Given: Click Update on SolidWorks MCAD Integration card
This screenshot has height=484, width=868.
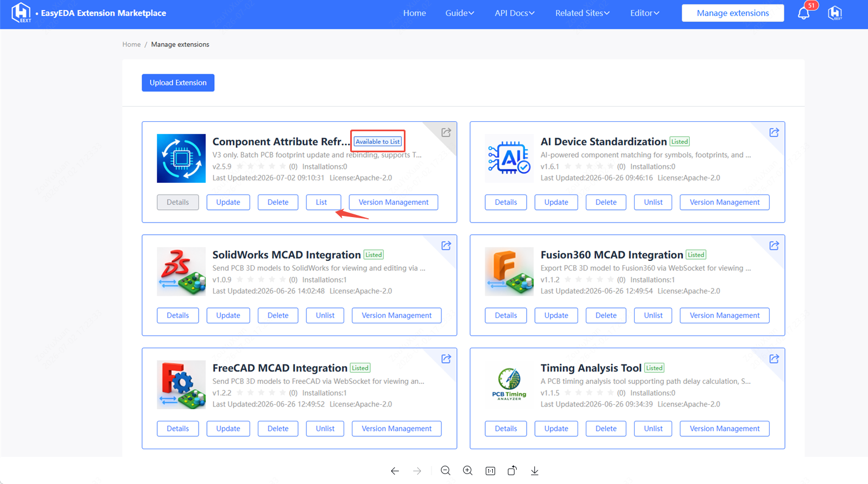Looking at the screenshot, I should coord(228,315).
